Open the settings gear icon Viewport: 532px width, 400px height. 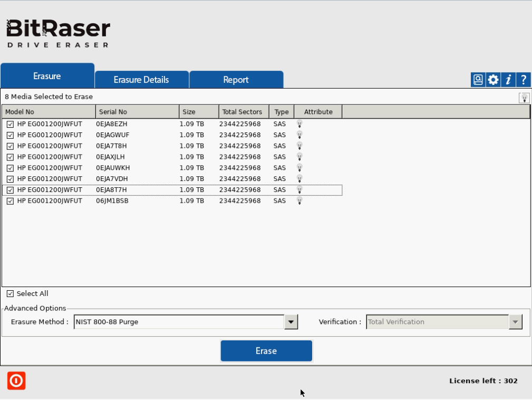pyautogui.click(x=493, y=80)
